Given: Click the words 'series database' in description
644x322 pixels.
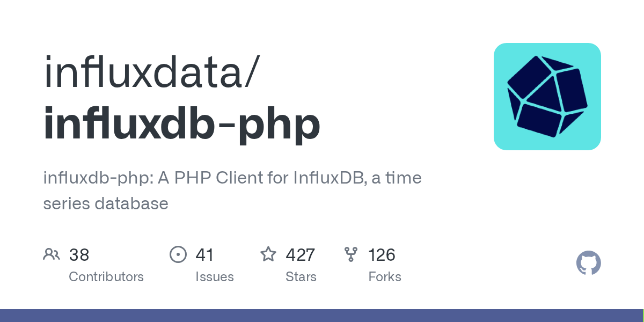Looking at the screenshot, I should point(106,204).
